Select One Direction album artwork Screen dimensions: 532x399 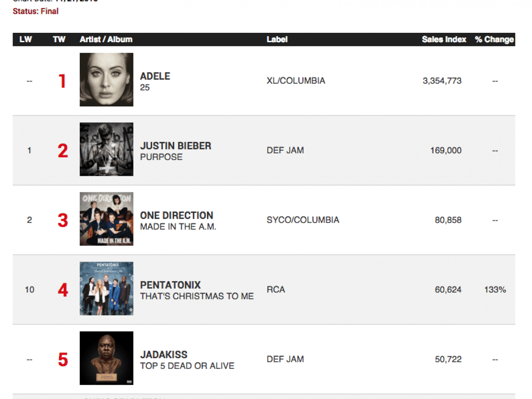click(x=106, y=219)
